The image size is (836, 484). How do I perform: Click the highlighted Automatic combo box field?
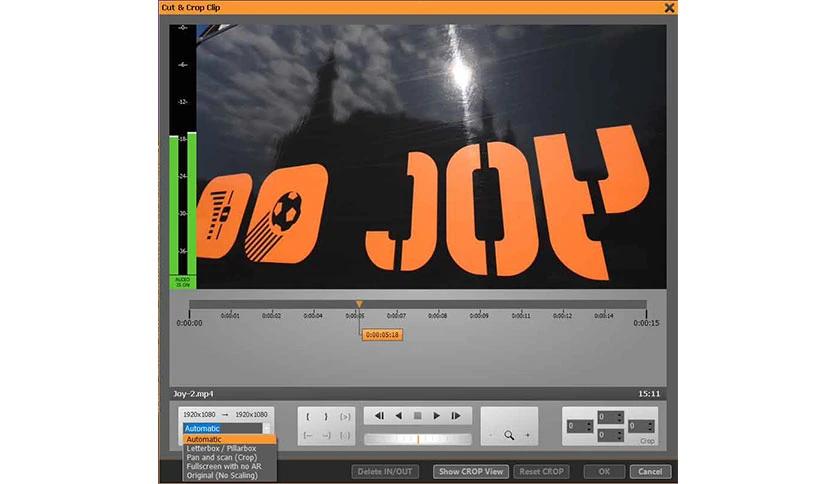click(x=222, y=429)
